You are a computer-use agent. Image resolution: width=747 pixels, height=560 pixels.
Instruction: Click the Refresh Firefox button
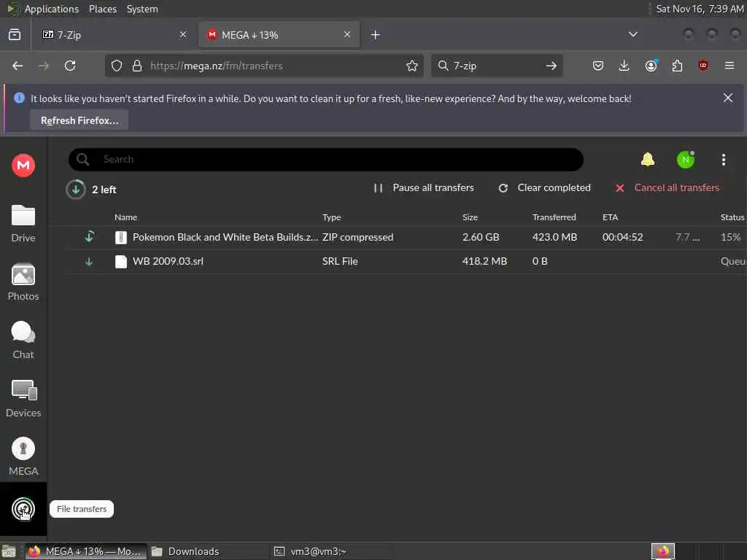(x=79, y=120)
